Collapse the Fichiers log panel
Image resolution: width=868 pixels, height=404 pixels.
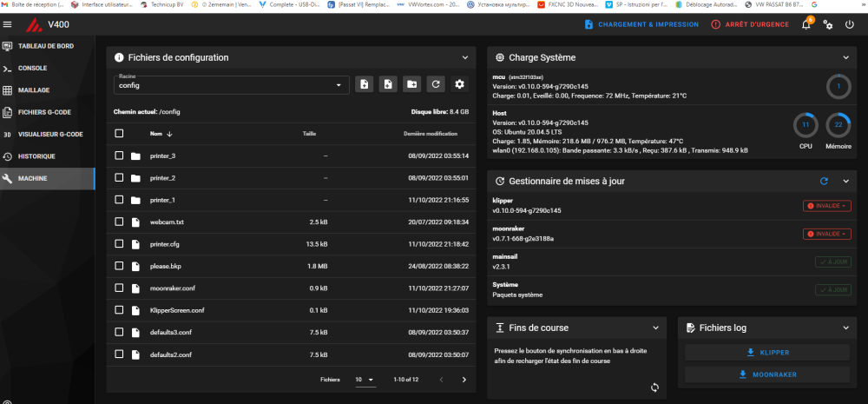pyautogui.click(x=845, y=328)
